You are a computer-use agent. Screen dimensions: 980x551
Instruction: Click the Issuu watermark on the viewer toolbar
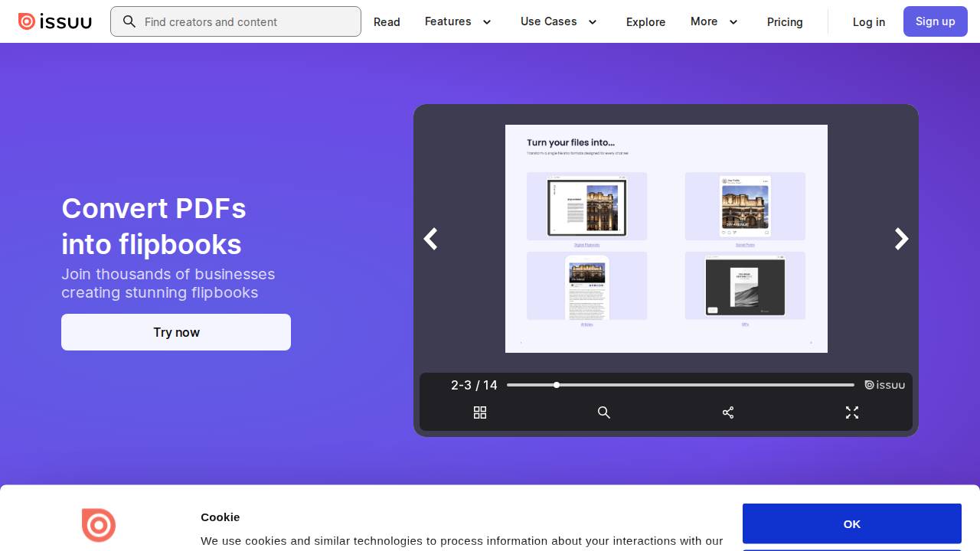click(885, 385)
